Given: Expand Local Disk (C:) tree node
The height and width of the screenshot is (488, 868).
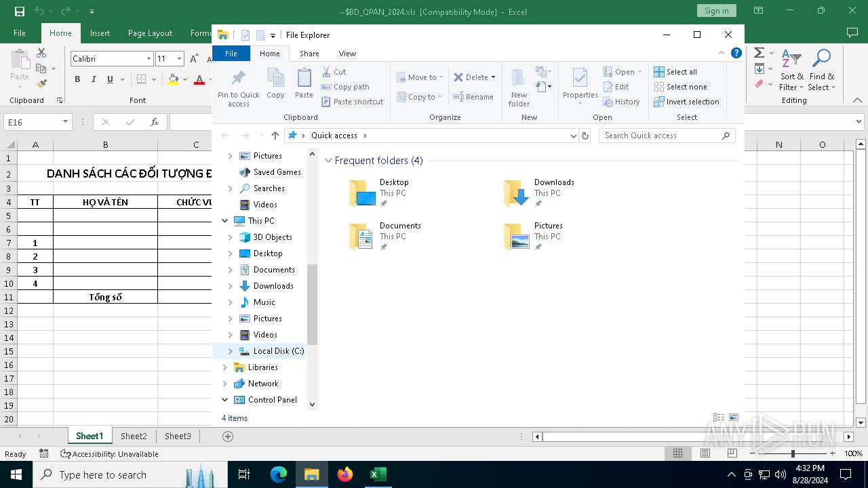Looking at the screenshot, I should click(x=230, y=351).
